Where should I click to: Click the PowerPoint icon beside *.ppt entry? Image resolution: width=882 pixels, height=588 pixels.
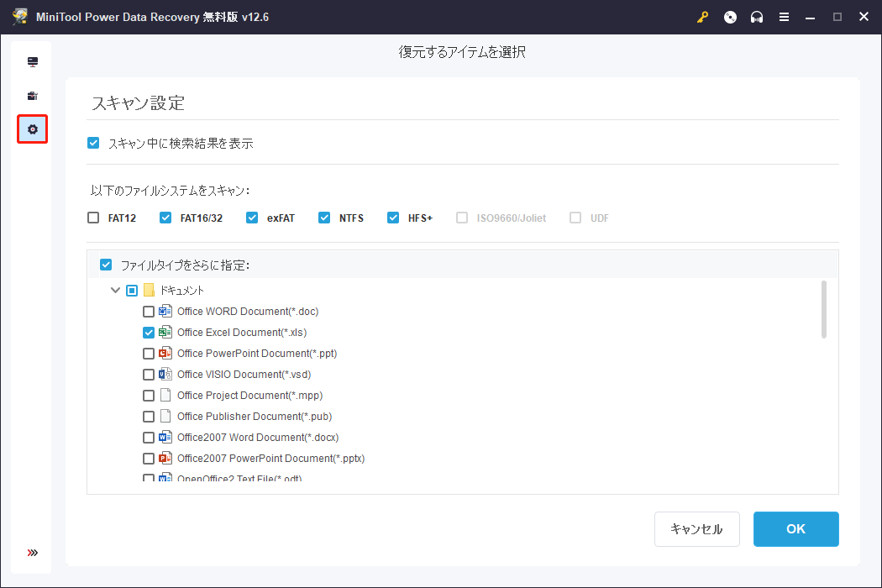click(x=165, y=353)
